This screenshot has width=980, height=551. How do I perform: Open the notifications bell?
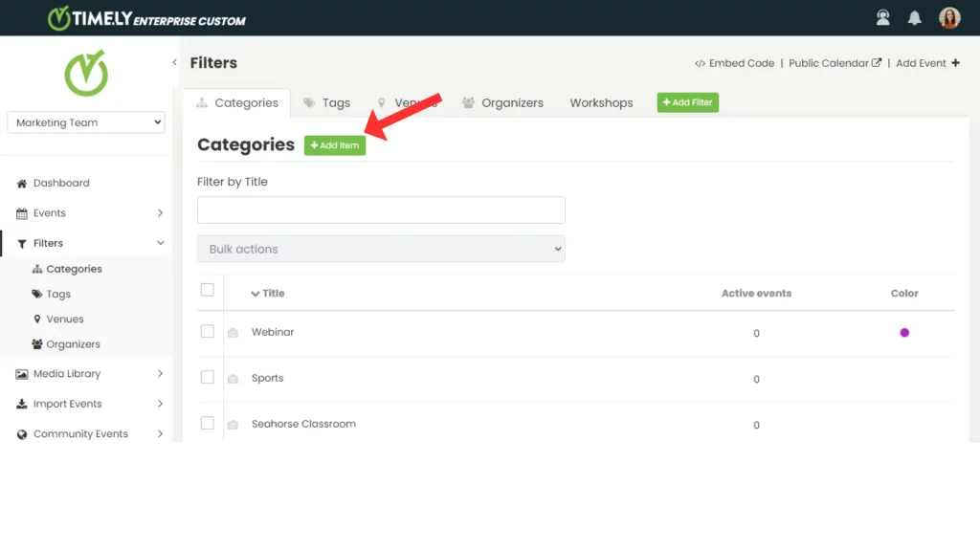[x=914, y=18]
